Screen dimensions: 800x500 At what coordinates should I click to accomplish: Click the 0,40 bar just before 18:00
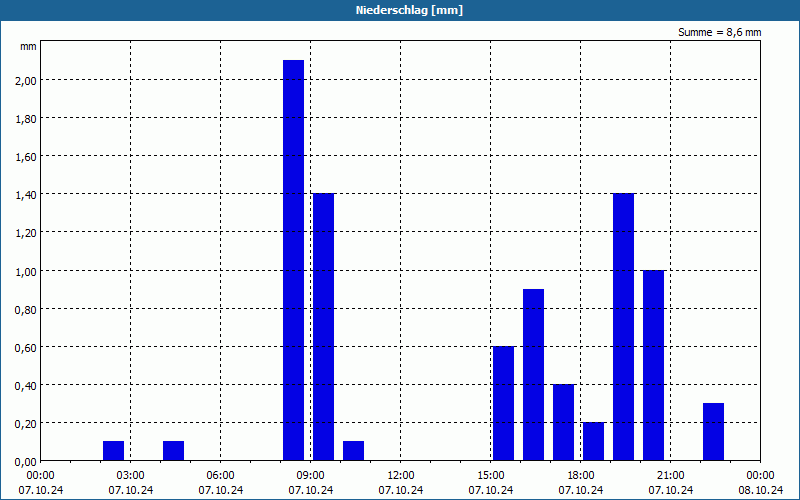pyautogui.click(x=564, y=422)
